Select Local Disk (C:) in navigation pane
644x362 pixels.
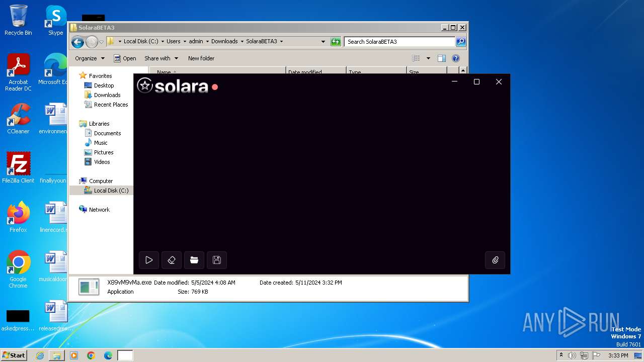tap(101, 191)
